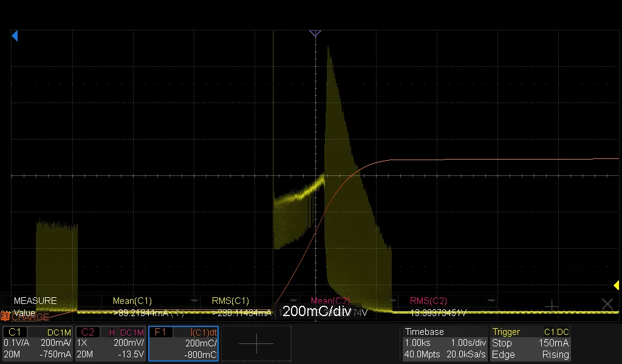Select the trigger delay triangle marker at top
Screen dimensions: 622x364
tap(315, 33)
